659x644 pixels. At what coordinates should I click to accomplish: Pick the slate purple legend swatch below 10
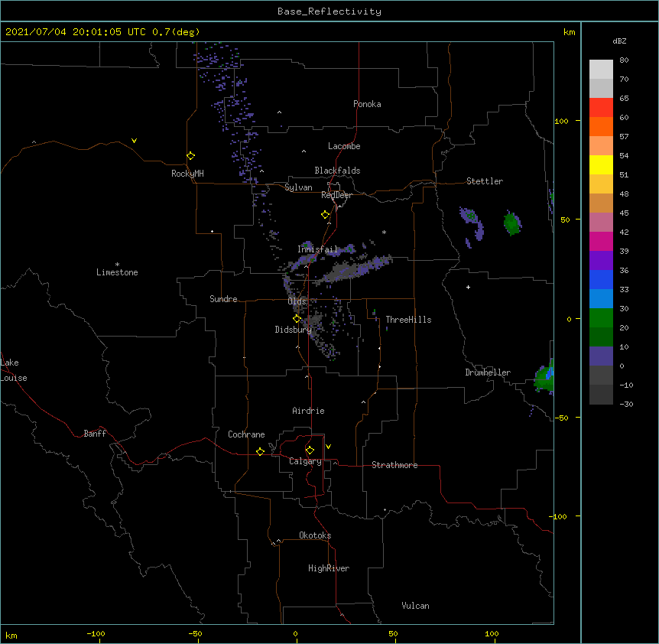click(x=601, y=356)
